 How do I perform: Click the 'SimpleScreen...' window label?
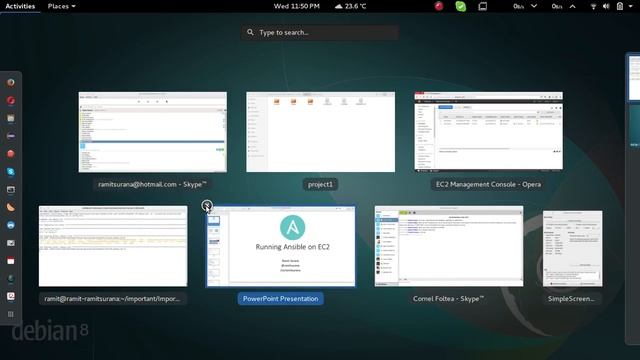(x=572, y=299)
